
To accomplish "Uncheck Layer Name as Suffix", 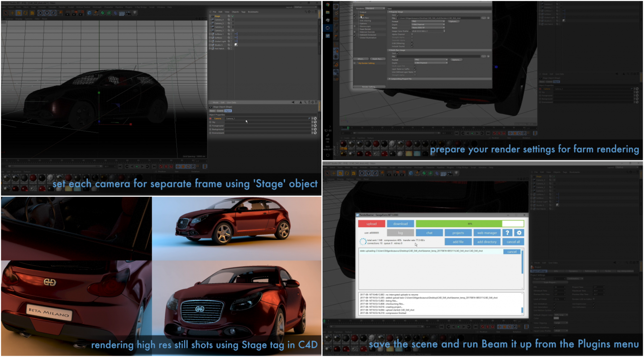I will 415,69.
